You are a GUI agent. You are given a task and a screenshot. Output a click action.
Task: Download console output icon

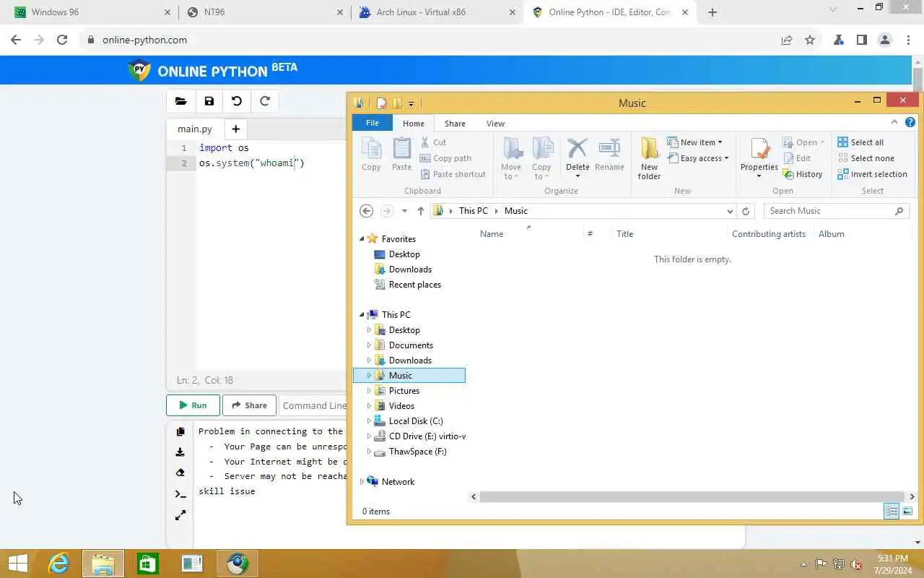180,452
